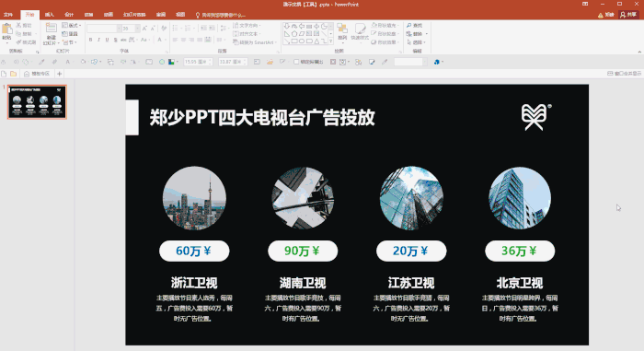This screenshot has width=644, height=351.
Task: Open character spacing (AV) options
Action: (132, 40)
